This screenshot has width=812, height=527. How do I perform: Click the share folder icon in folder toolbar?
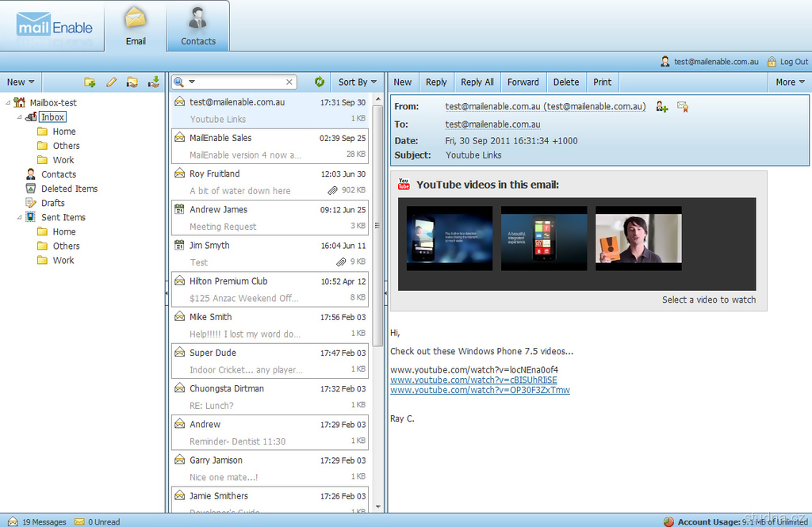coord(132,82)
